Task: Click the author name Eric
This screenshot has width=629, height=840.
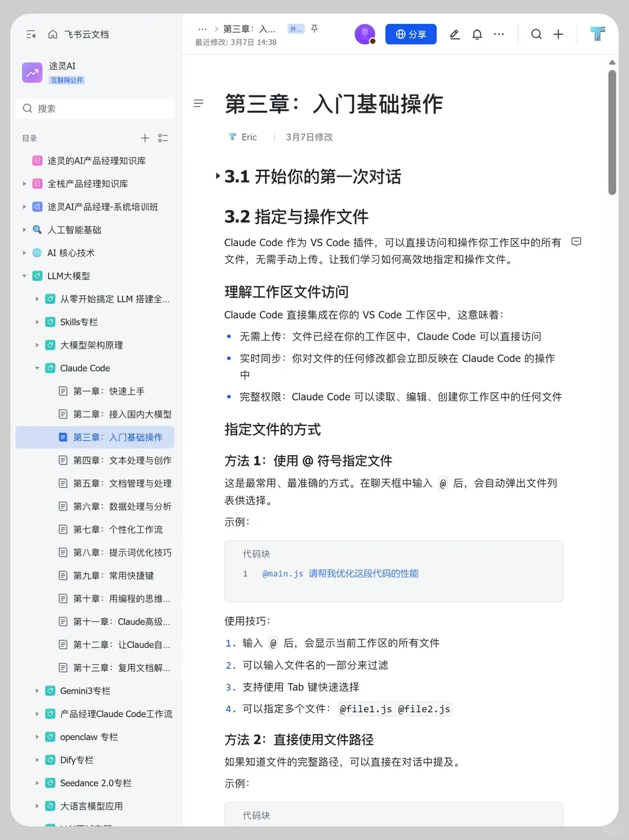Action: coord(249,137)
